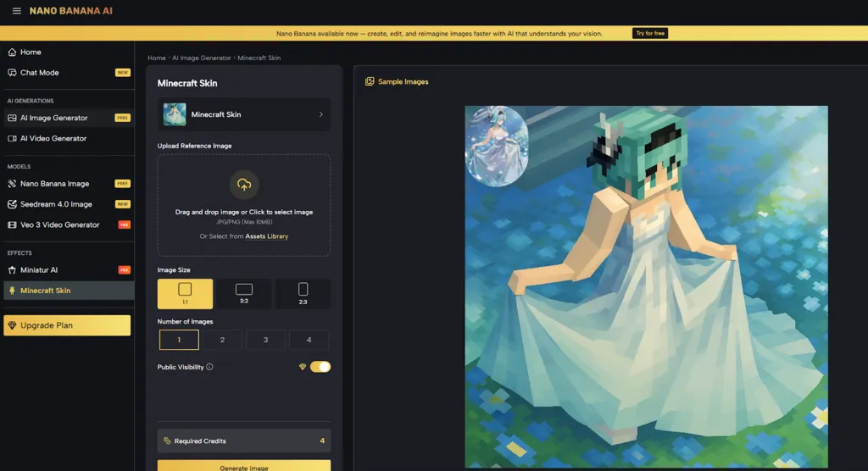This screenshot has height=471, width=868.
Task: Click the Generate Image button
Action: click(x=244, y=466)
